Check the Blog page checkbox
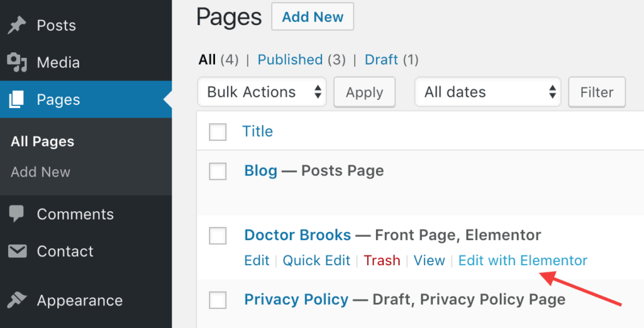Image resolution: width=644 pixels, height=328 pixels. point(218,171)
